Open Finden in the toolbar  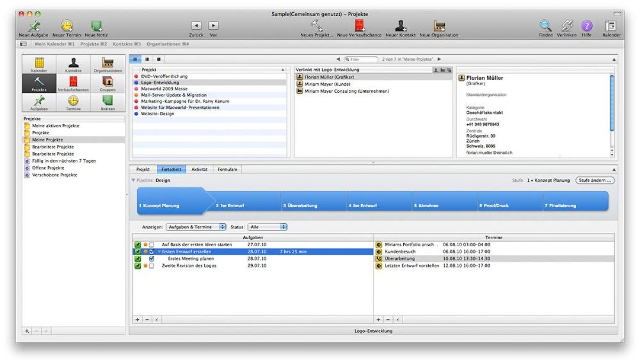[x=545, y=26]
